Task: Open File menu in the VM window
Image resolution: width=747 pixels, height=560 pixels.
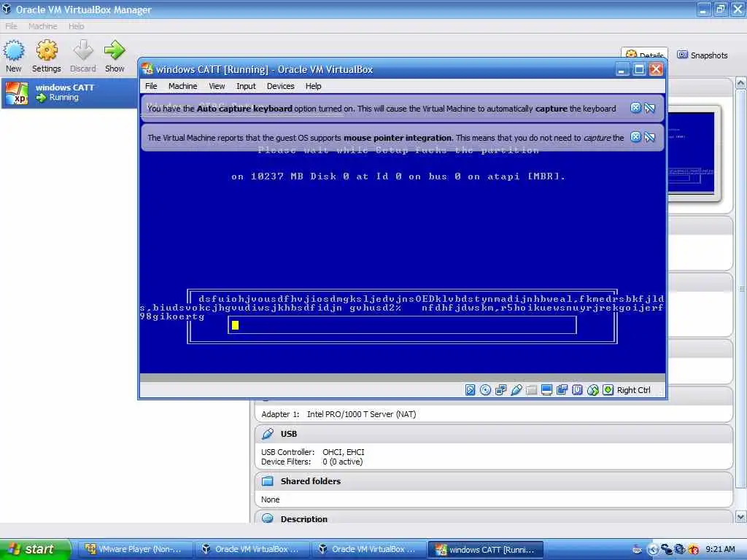Action: [x=151, y=86]
